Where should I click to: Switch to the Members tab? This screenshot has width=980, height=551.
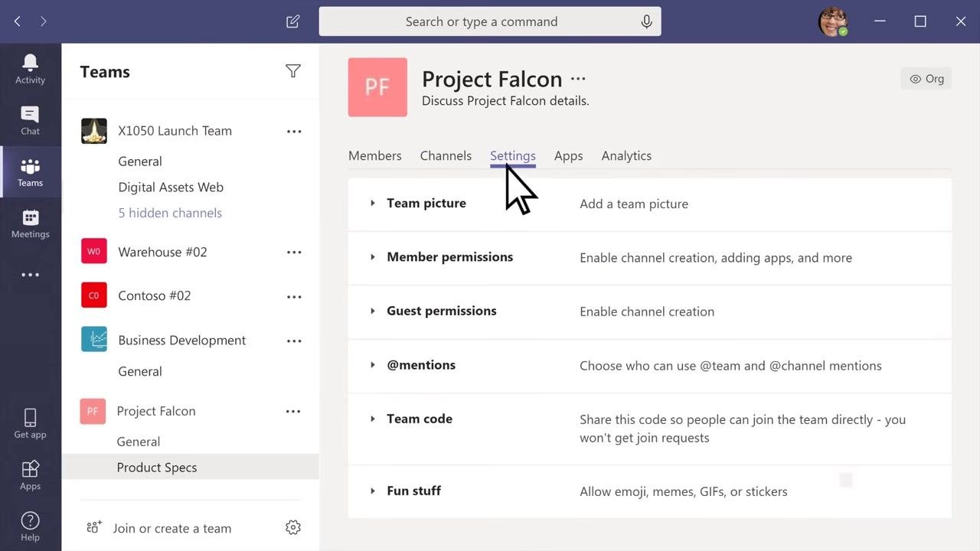(374, 155)
